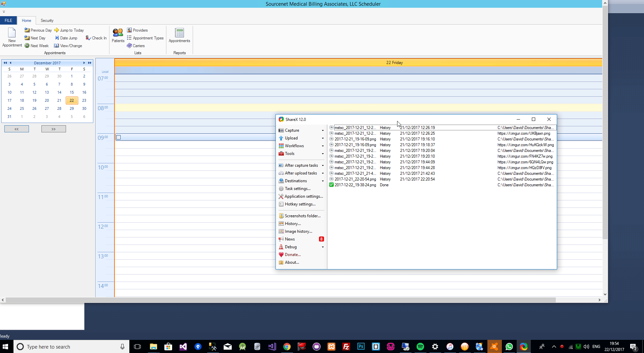644x353 pixels.
Task: Click the taskbar search box
Action: pyautogui.click(x=71, y=347)
